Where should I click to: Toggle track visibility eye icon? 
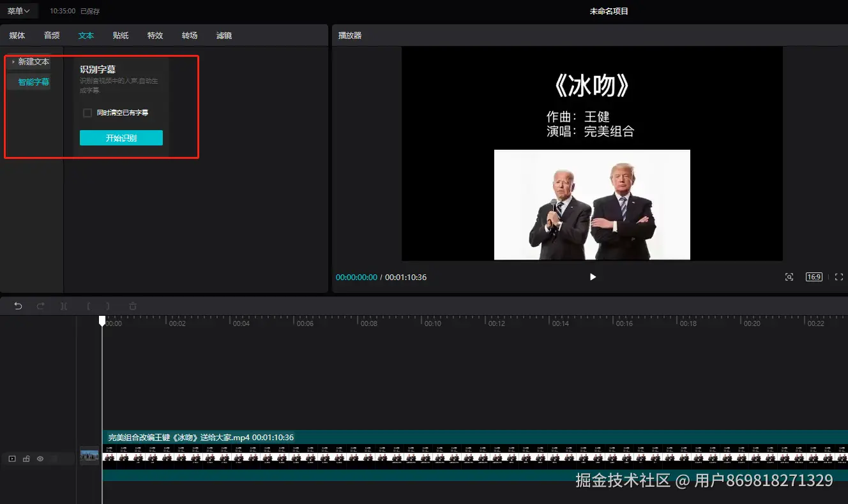pyautogui.click(x=40, y=459)
